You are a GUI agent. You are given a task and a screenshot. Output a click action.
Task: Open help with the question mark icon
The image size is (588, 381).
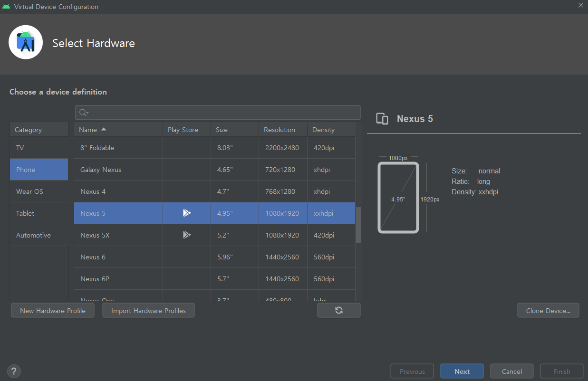(x=14, y=371)
